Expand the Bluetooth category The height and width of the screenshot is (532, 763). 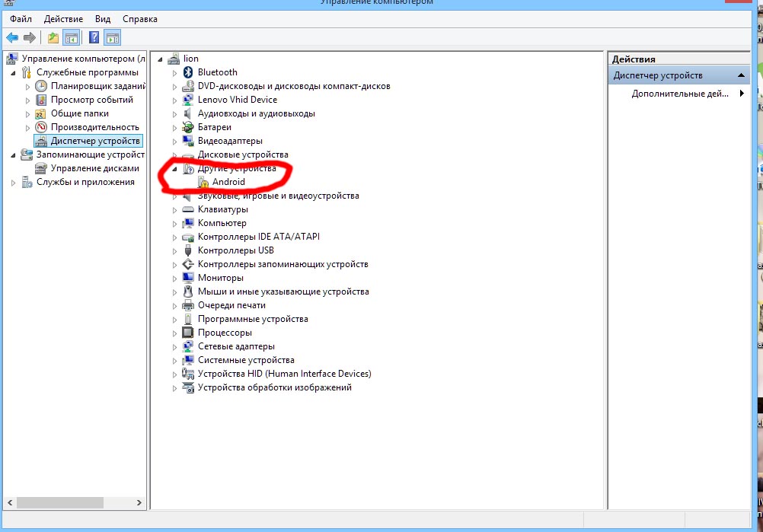[x=174, y=72]
